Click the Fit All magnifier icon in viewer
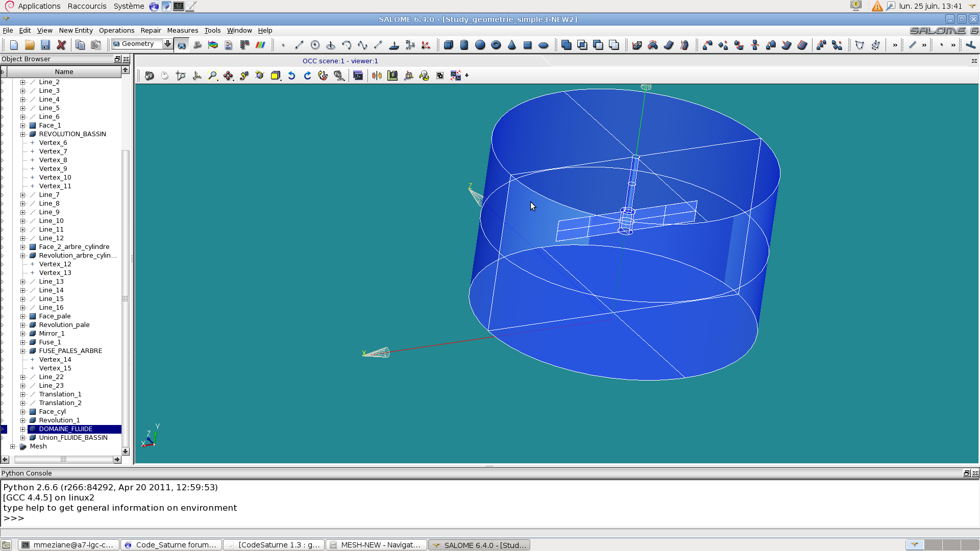Screen dimensions: 980x551 pos(212,76)
